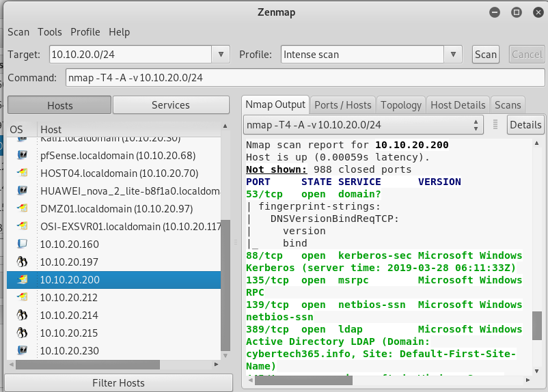Click the Windows icon beside OSI-EXSVR01.localdomain
The width and height of the screenshot is (548, 392).
[23, 226]
